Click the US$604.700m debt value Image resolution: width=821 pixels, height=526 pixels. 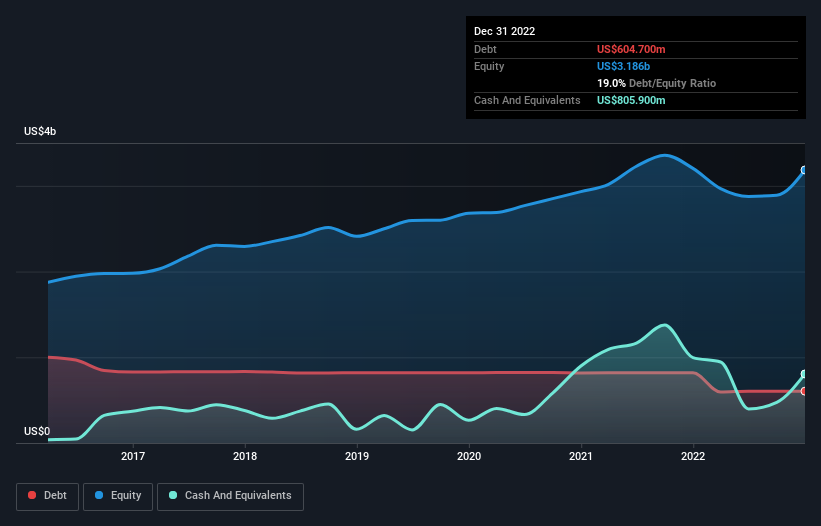[x=631, y=49]
